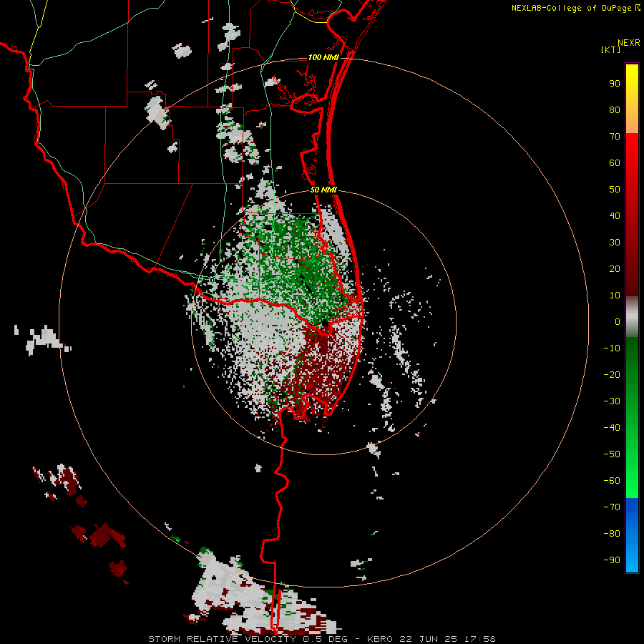Click the 50 NMI range ring label

click(323, 190)
